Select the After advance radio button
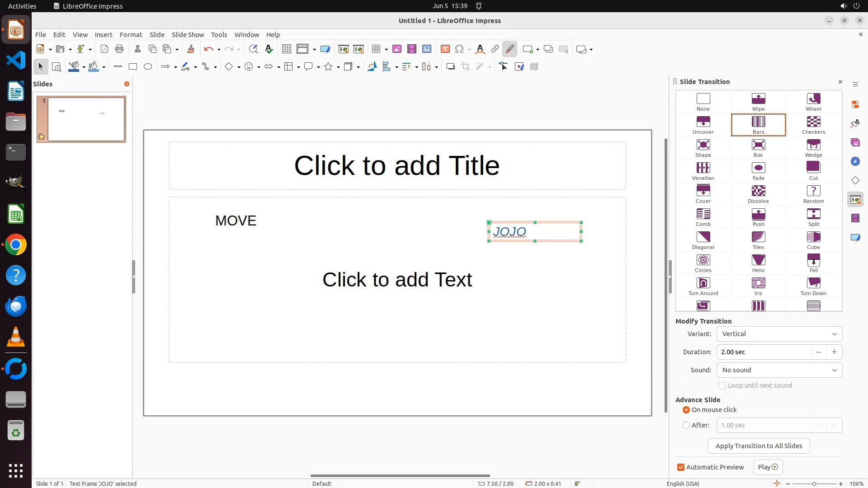Viewport: 868px width, 488px height. (x=686, y=425)
